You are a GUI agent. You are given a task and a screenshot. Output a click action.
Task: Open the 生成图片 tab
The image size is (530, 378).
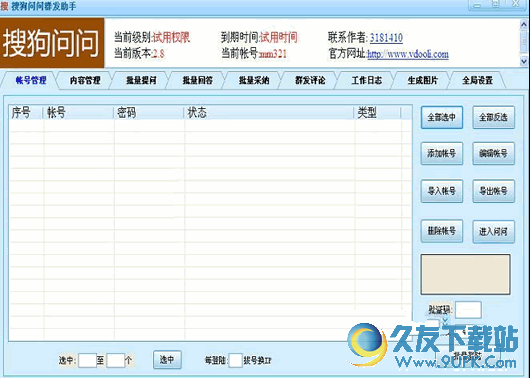(x=423, y=80)
